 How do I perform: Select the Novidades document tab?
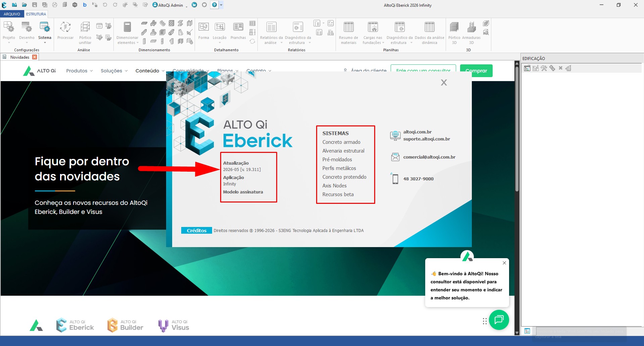[x=20, y=57]
